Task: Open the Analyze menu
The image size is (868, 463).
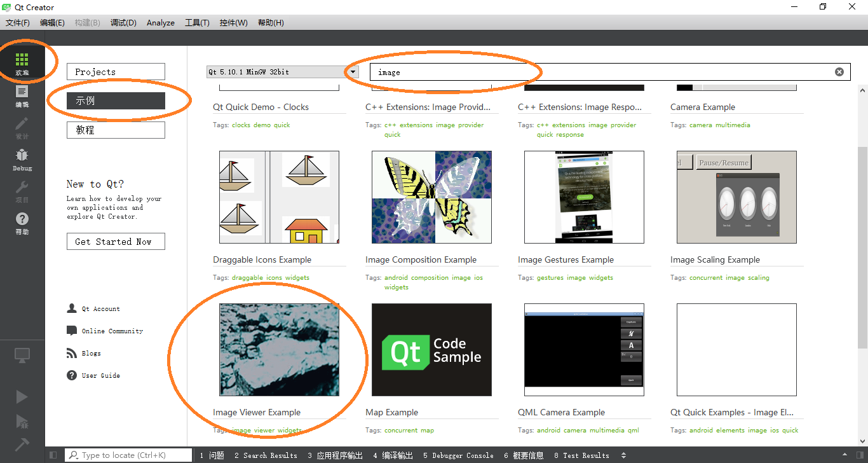Action: pyautogui.click(x=161, y=22)
